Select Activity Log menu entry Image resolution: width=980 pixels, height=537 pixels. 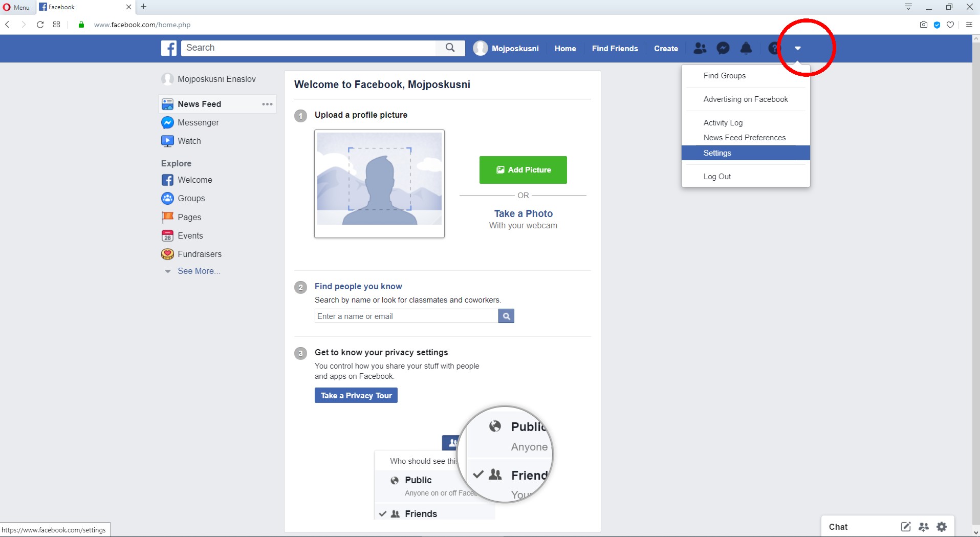pos(723,123)
